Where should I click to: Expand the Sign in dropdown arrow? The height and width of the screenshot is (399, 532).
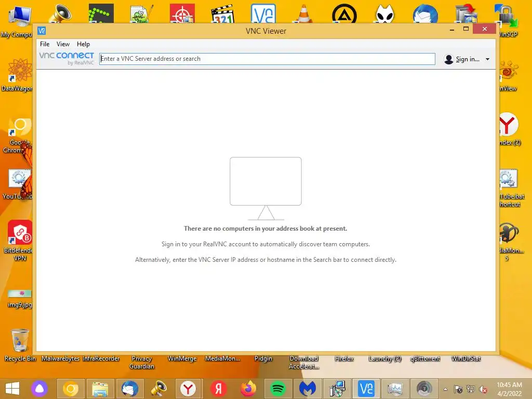point(487,59)
